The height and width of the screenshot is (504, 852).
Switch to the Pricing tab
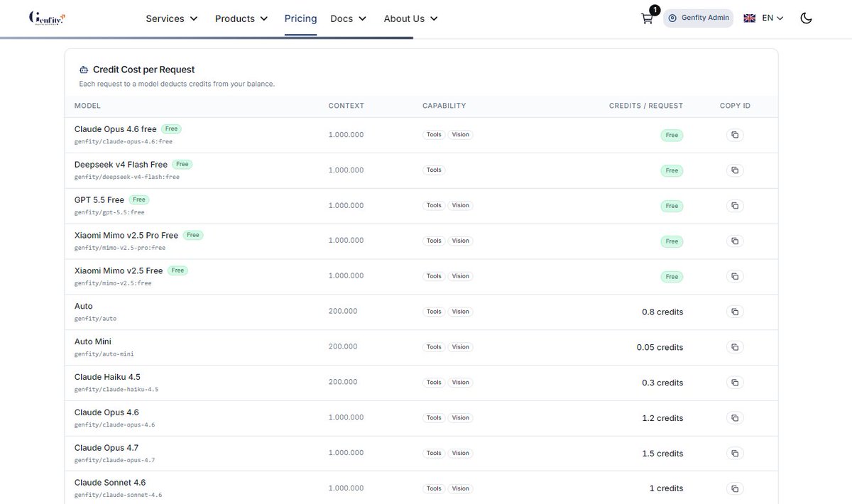pos(300,18)
